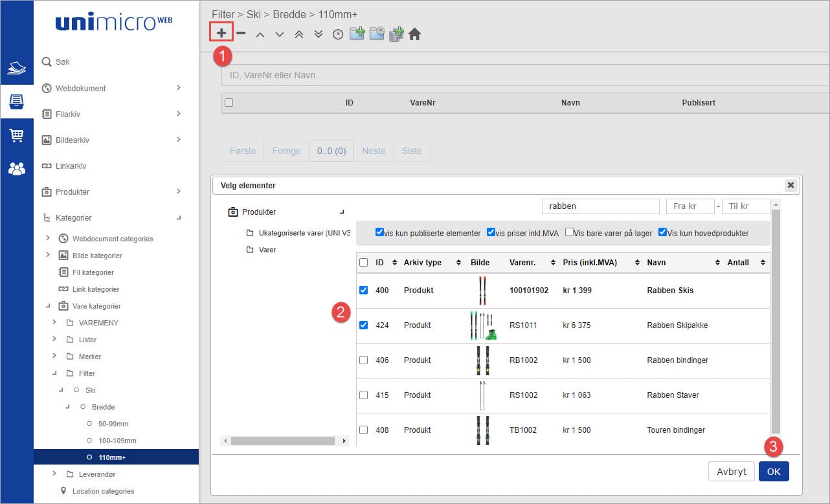Expand the Lister folder arrow

tap(54, 339)
